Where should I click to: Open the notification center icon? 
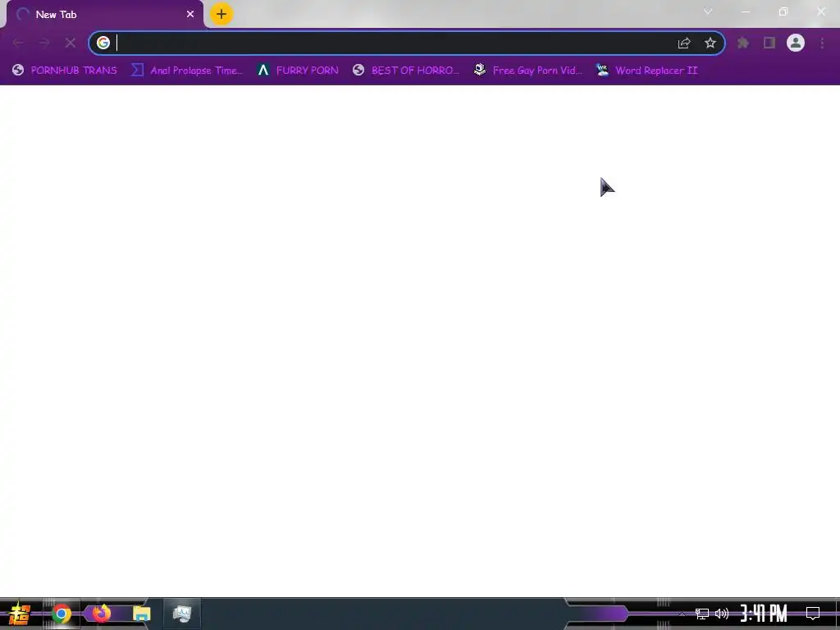click(813, 614)
